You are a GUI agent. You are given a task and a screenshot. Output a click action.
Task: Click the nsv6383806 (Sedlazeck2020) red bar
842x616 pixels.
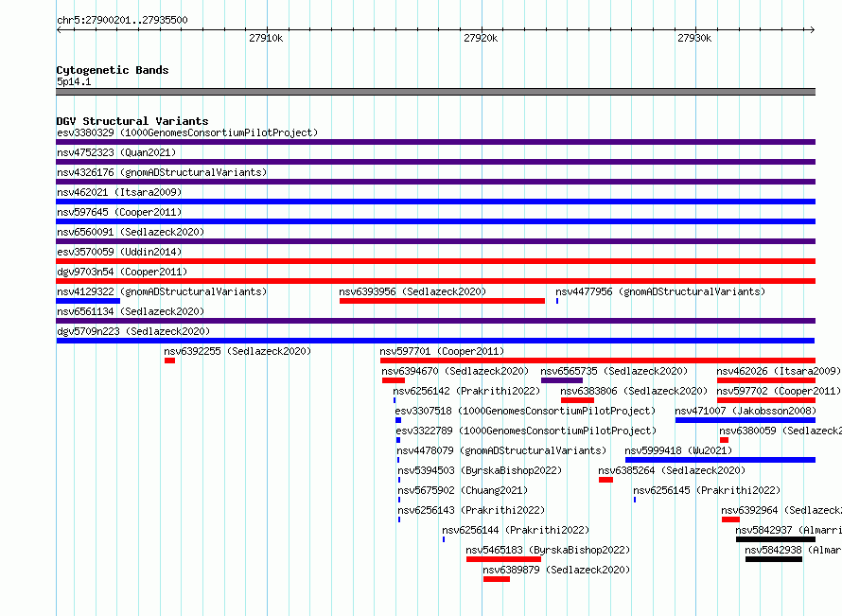(577, 400)
